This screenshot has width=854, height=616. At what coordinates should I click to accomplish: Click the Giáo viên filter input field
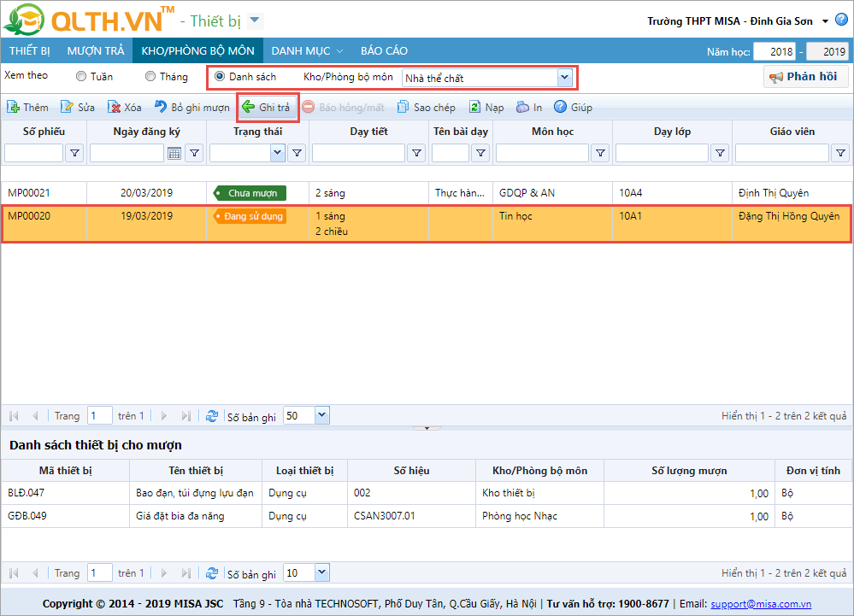782,154
